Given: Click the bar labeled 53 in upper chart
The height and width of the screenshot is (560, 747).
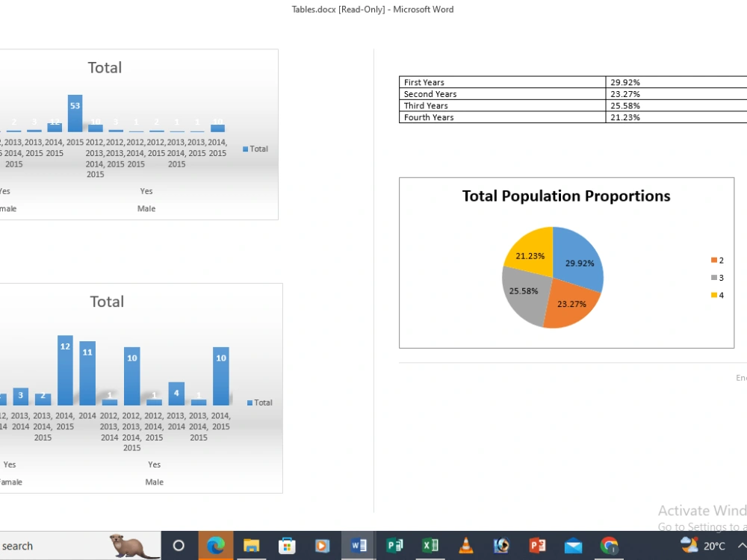Looking at the screenshot, I should (75, 113).
